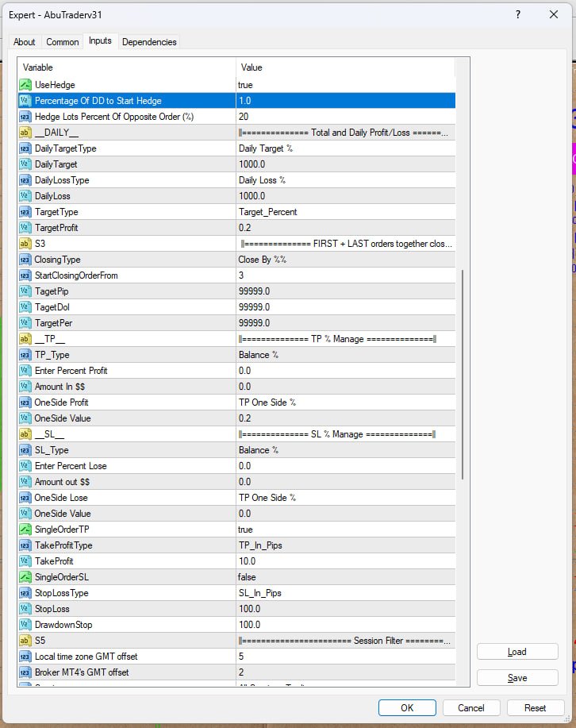Image resolution: width=576 pixels, height=728 pixels.
Task: Click the TagetDol row icon
Action: (x=25, y=307)
